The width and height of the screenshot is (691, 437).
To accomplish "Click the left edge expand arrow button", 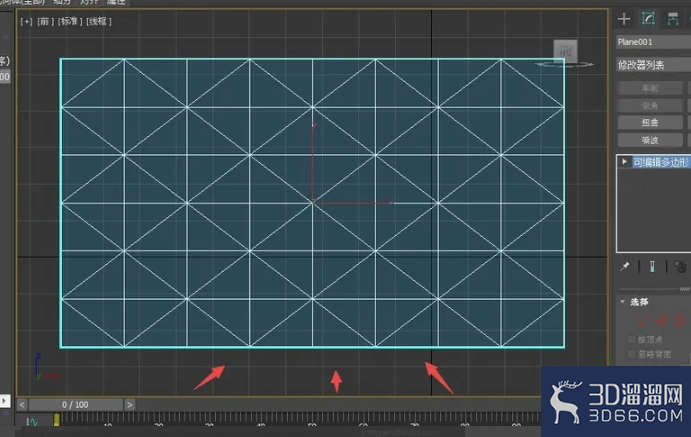I will pos(4,400).
